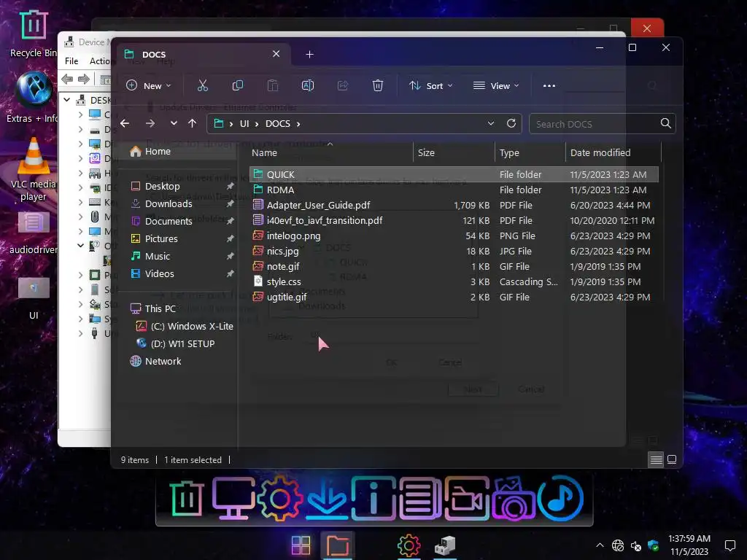Click the camera icon in dock
This screenshot has width=747, height=560.
pyautogui.click(x=514, y=498)
